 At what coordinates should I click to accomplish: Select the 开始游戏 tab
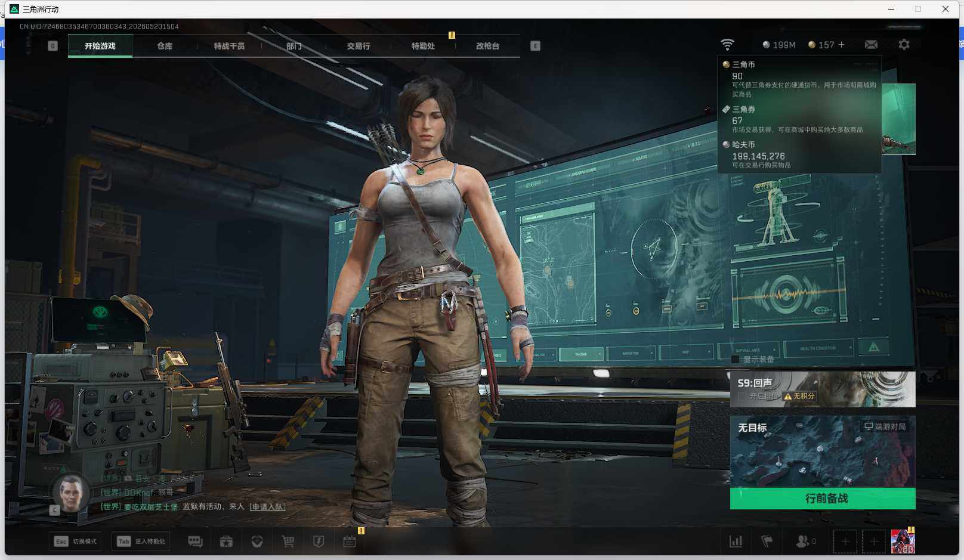pos(100,46)
